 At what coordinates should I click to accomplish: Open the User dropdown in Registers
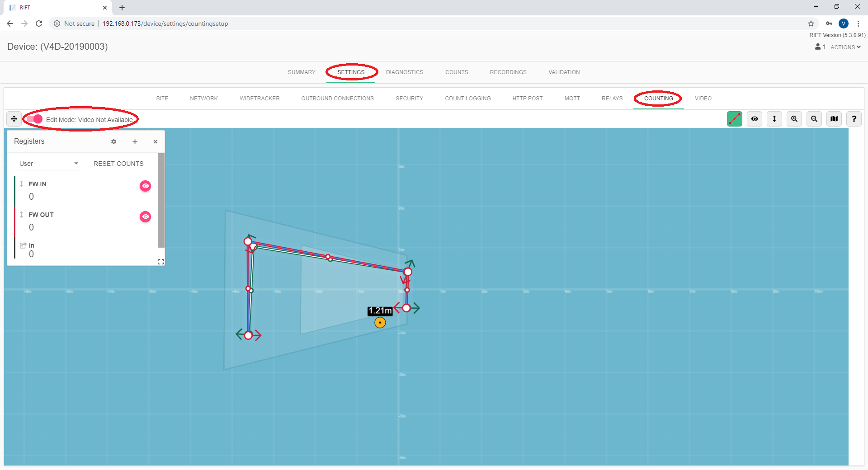[x=49, y=164]
